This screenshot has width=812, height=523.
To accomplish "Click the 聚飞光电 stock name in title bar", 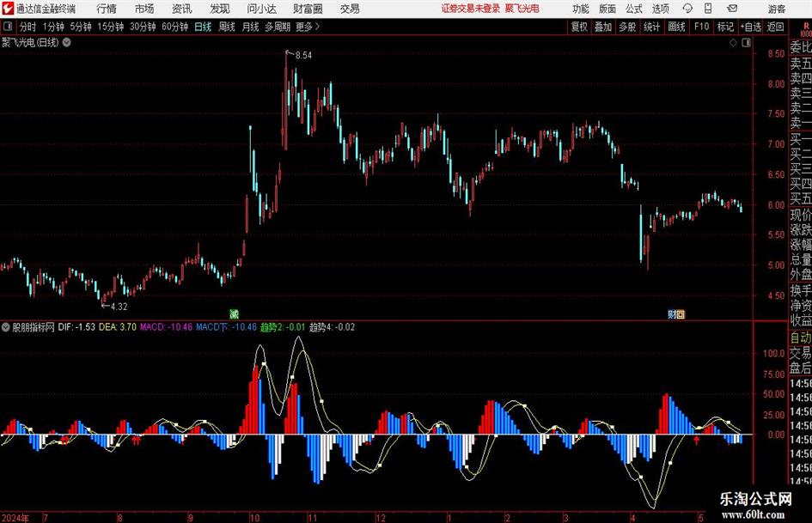I will tap(522, 9).
